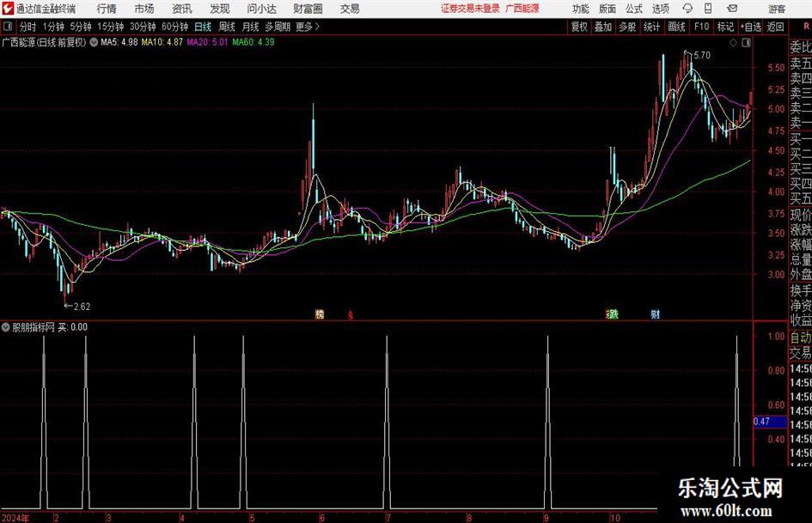The image size is (812, 523).
Task: Click the diamond icon at chart top-right
Action: (x=733, y=43)
